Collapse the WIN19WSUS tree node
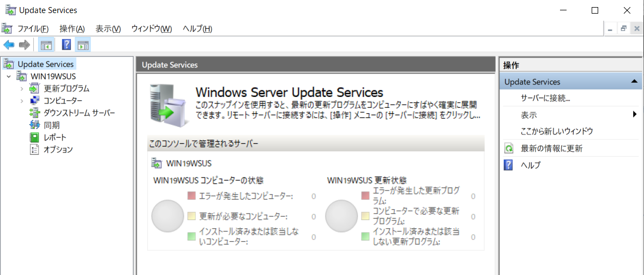Viewport: 644px width, 275px height. click(9, 76)
